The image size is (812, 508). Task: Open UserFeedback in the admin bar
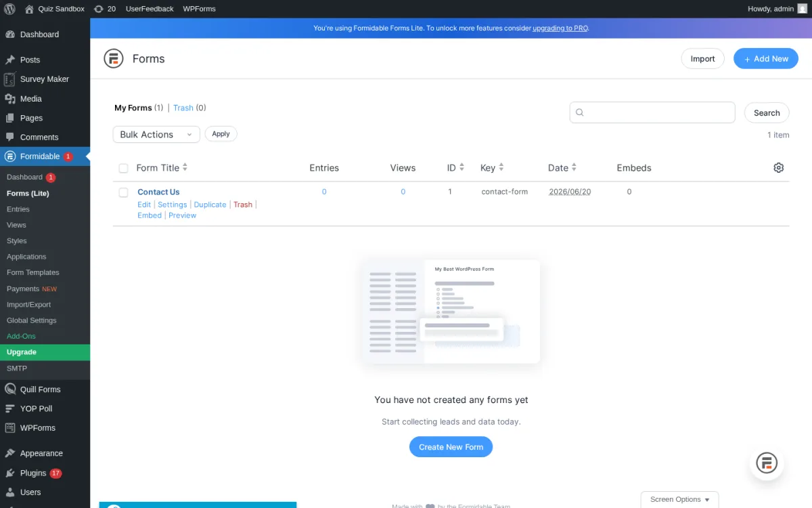pyautogui.click(x=150, y=9)
